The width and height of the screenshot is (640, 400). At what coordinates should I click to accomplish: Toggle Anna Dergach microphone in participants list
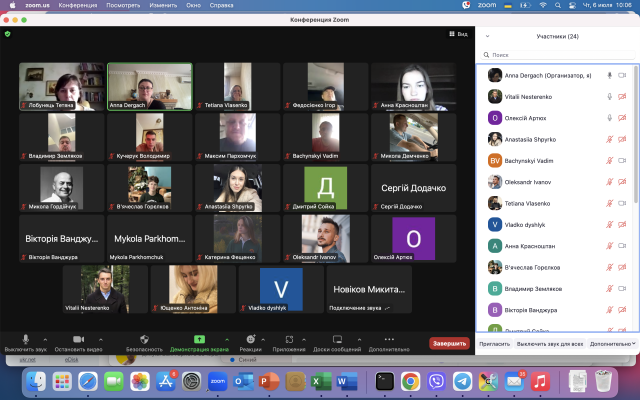pyautogui.click(x=609, y=76)
